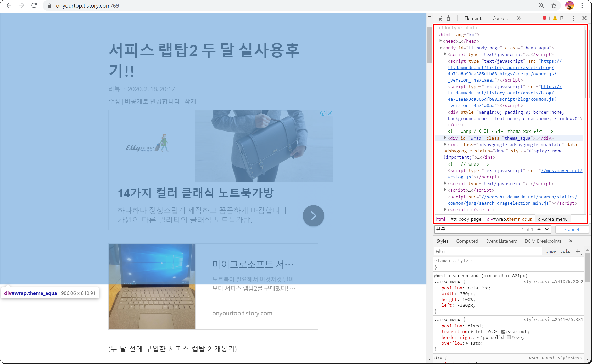Show more DevTools panels chevron
Screen dimensions: 592x364
pos(519,18)
